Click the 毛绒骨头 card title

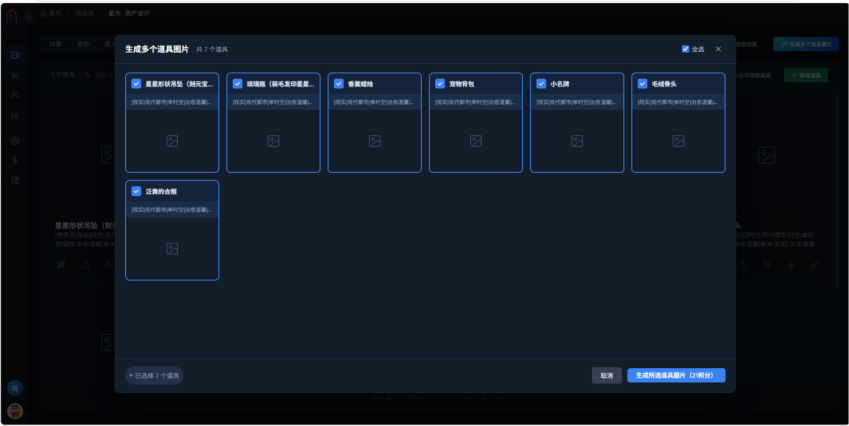pos(664,84)
